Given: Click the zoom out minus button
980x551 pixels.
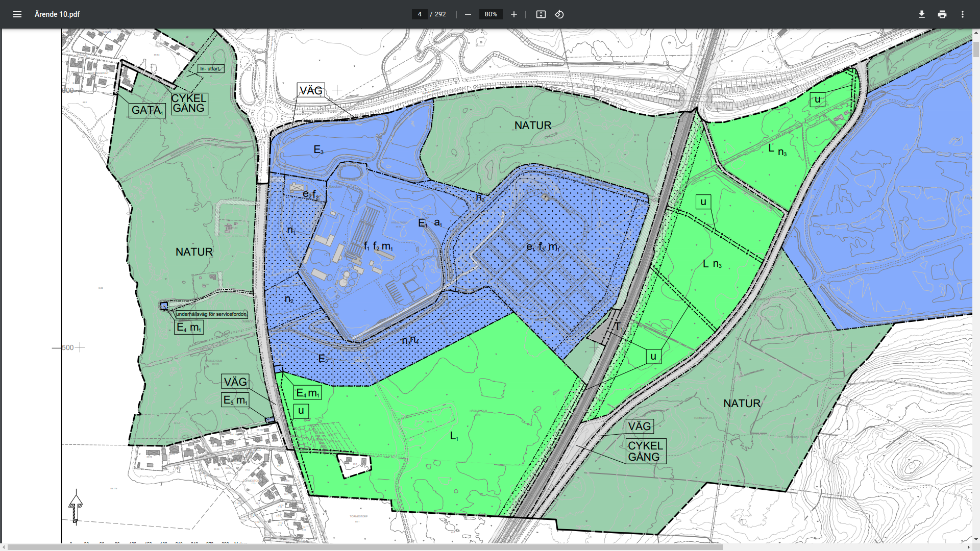Looking at the screenshot, I should click(468, 14).
